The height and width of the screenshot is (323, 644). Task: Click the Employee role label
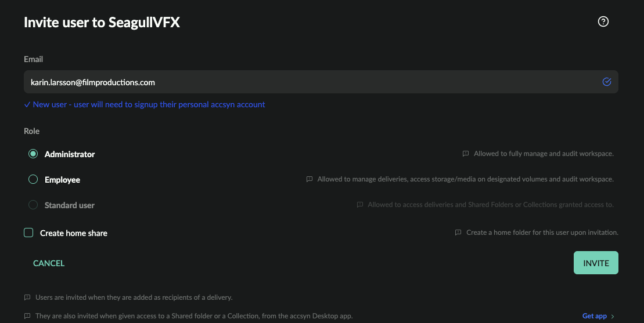(x=63, y=180)
